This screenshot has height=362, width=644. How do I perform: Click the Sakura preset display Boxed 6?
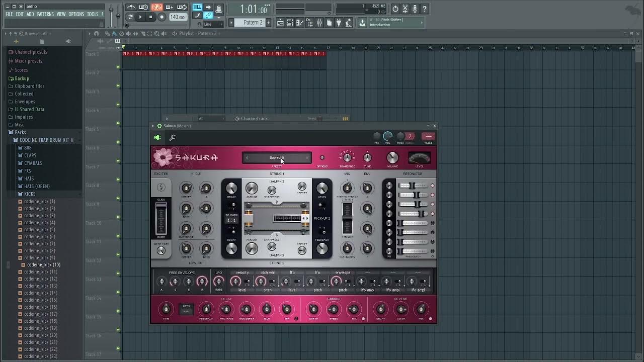(x=277, y=157)
